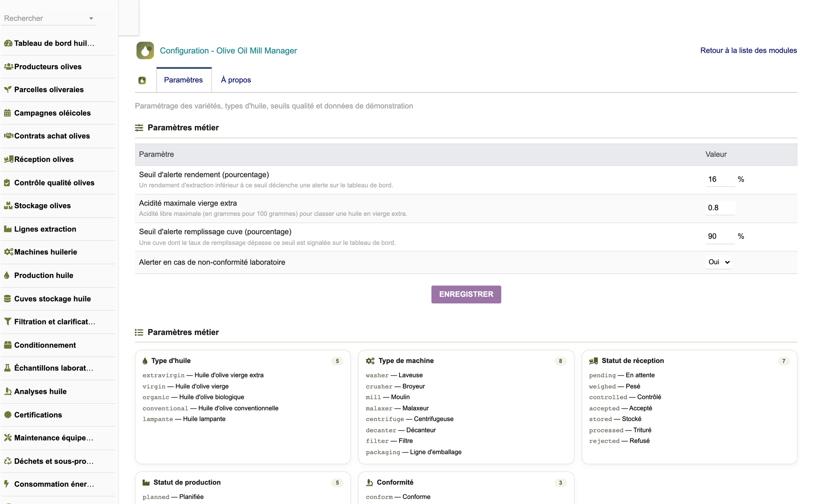Viewport: 815px width, 504px height.
Task: Click the Type d'huile droplet card icon
Action: pos(145,361)
